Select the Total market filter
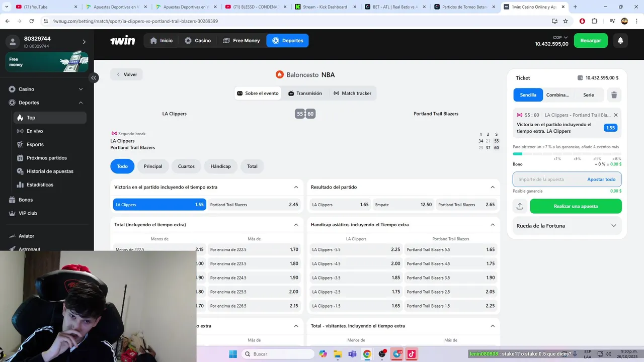Image resolution: width=644 pixels, height=362 pixels. coord(252,166)
